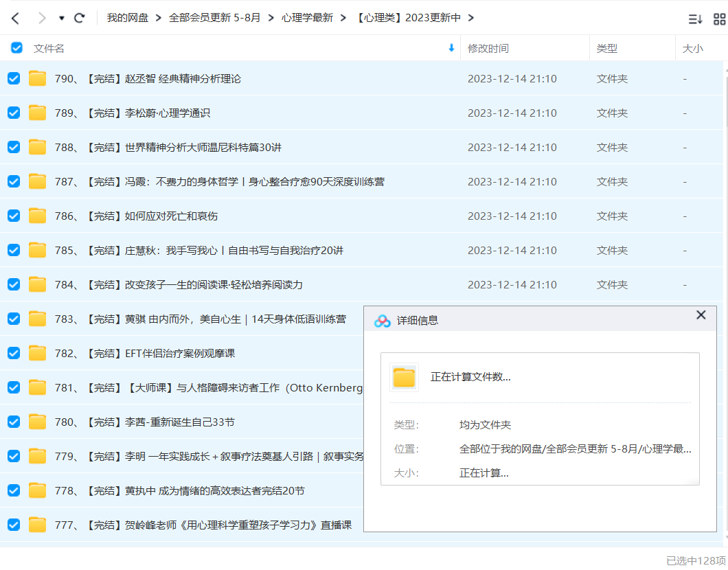Expand chevron after 我的网盘 breadcrumb
Screen dimensions: 728x570
(x=158, y=18)
